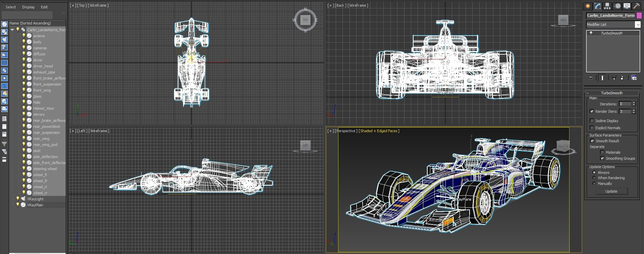Image resolution: width=644 pixels, height=254 pixels.
Task: Open the Edit menu in scene explorer
Action: coord(44,7)
